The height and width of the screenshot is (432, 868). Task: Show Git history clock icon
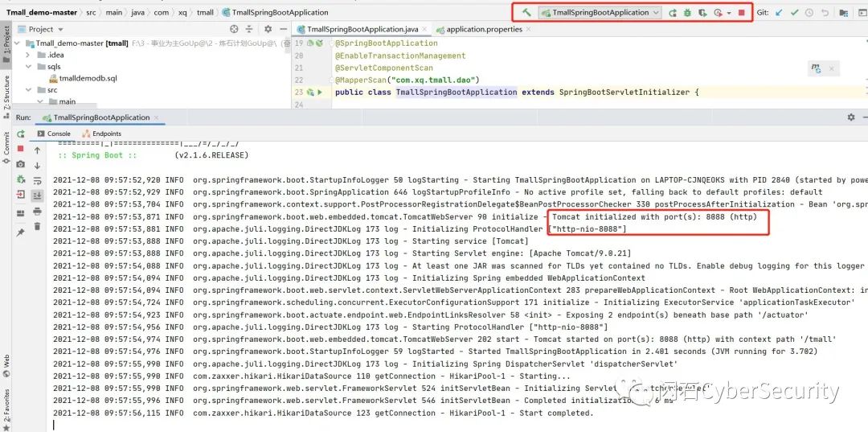[810, 12]
